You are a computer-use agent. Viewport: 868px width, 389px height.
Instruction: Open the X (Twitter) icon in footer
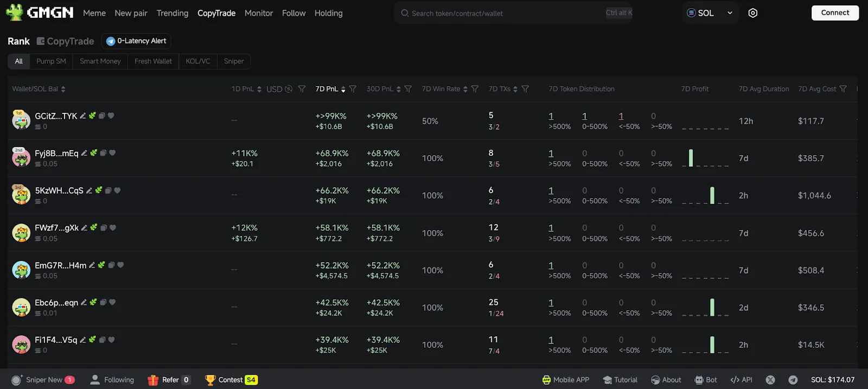[x=770, y=380]
